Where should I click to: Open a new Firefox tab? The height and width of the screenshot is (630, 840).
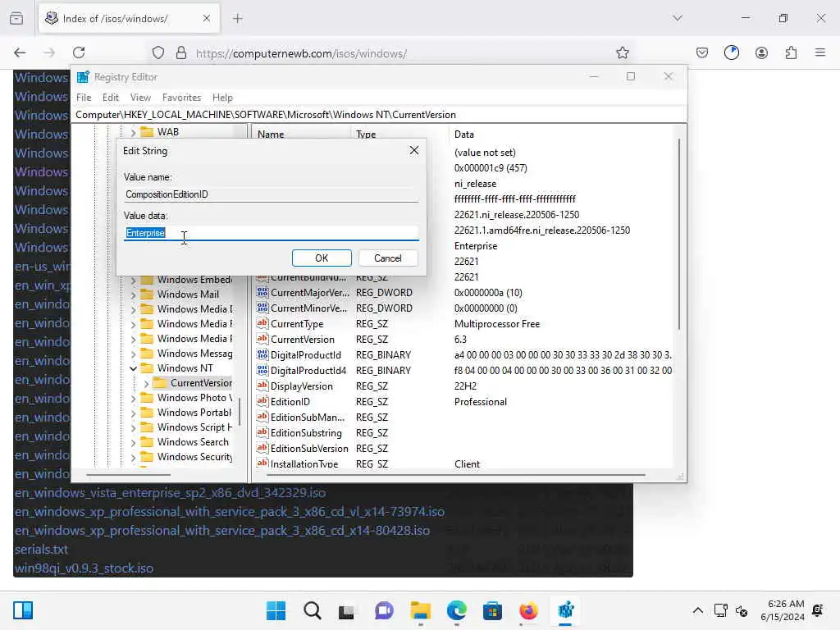coord(237,19)
